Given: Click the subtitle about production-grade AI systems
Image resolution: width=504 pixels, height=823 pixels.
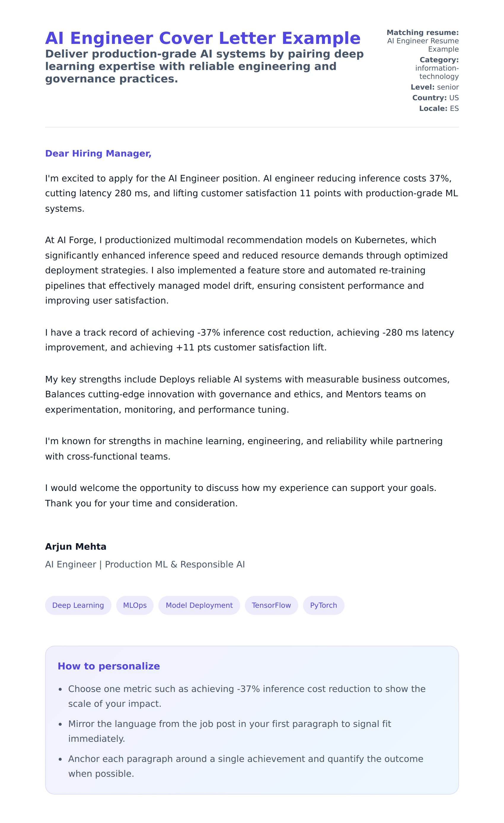Looking at the screenshot, I should click(204, 66).
